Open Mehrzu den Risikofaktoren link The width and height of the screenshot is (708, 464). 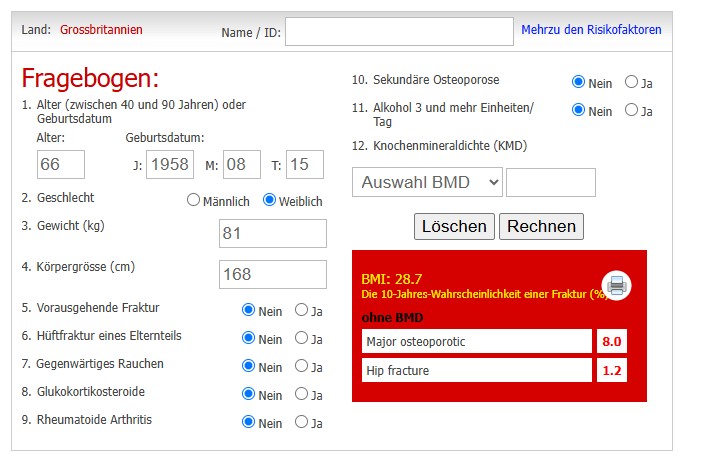591,30
